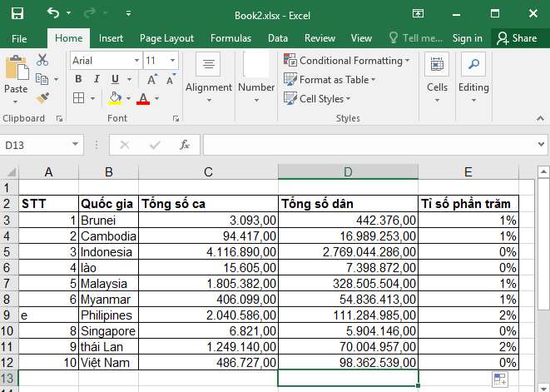The image size is (550, 392).
Task: Click the Insert Function fx icon
Action: pos(185,145)
